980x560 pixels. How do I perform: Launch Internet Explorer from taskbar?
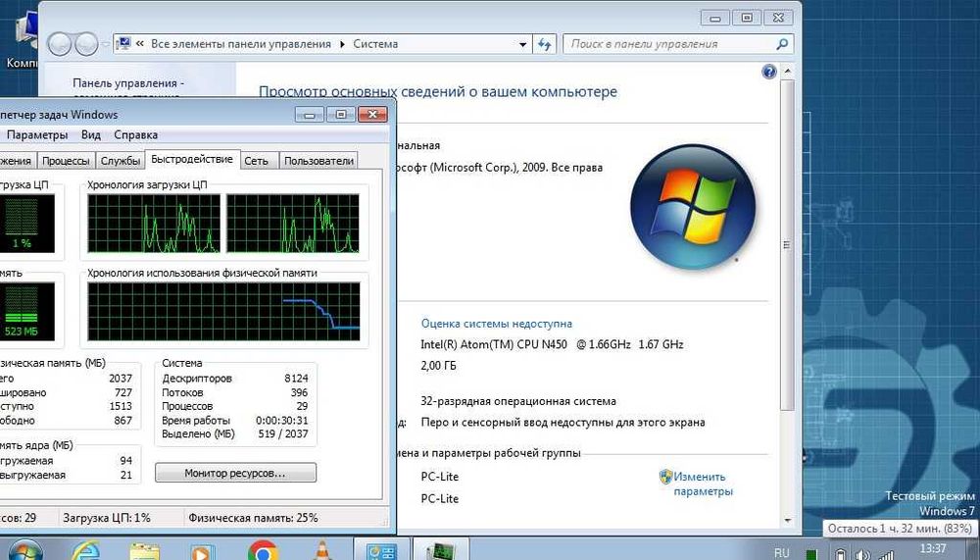[87, 552]
